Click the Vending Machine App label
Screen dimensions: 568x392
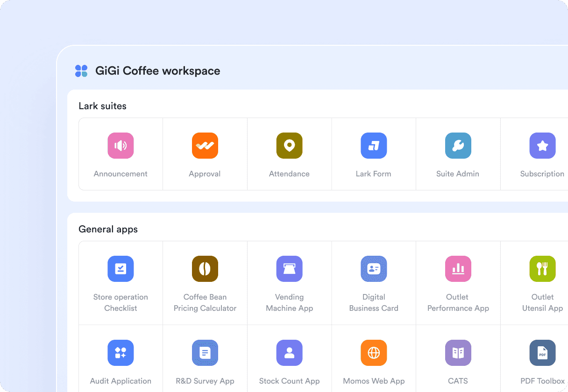pos(290,302)
